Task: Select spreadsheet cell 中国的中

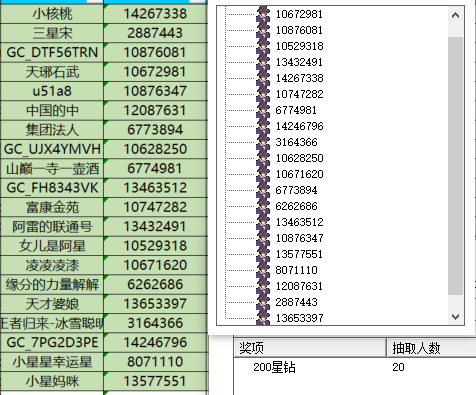Action: 52,110
